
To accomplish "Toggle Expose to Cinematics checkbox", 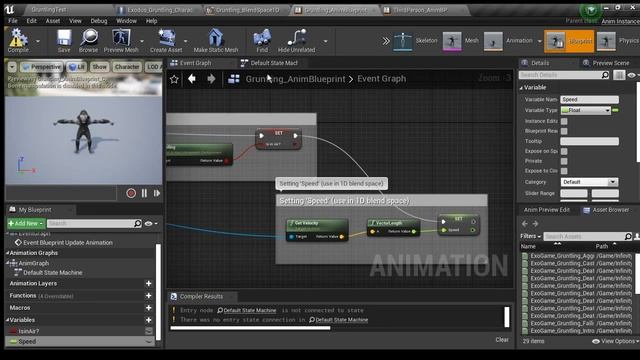I will point(564,171).
